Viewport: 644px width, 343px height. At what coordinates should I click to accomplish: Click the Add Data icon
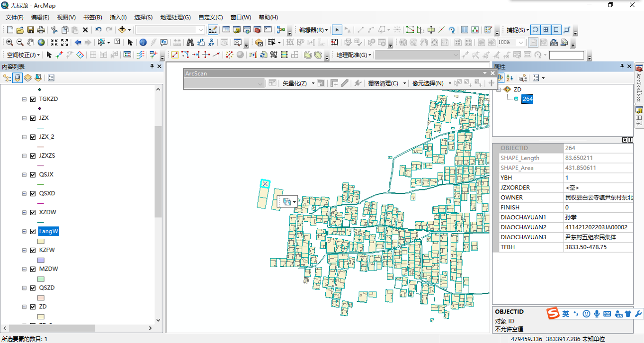coord(122,30)
